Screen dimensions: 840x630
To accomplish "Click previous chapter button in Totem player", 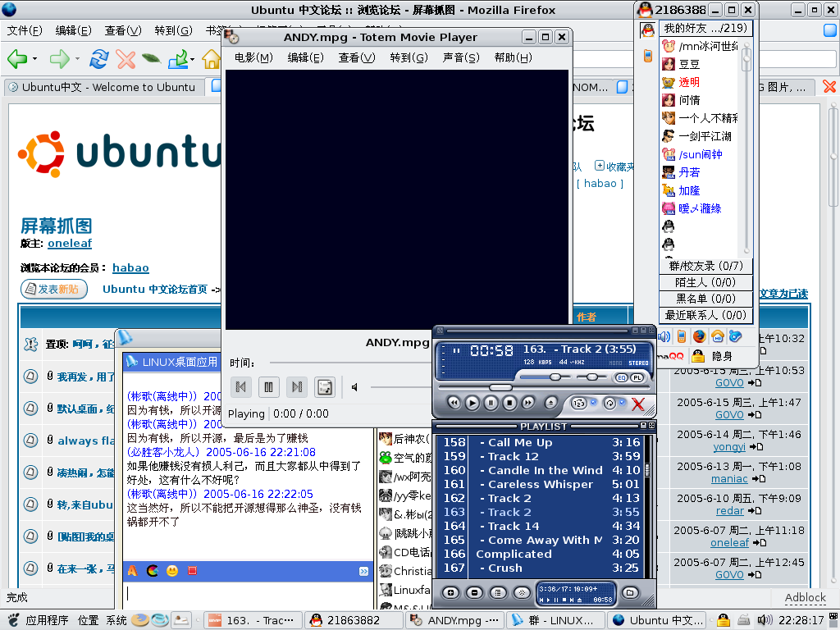I will pyautogui.click(x=241, y=387).
